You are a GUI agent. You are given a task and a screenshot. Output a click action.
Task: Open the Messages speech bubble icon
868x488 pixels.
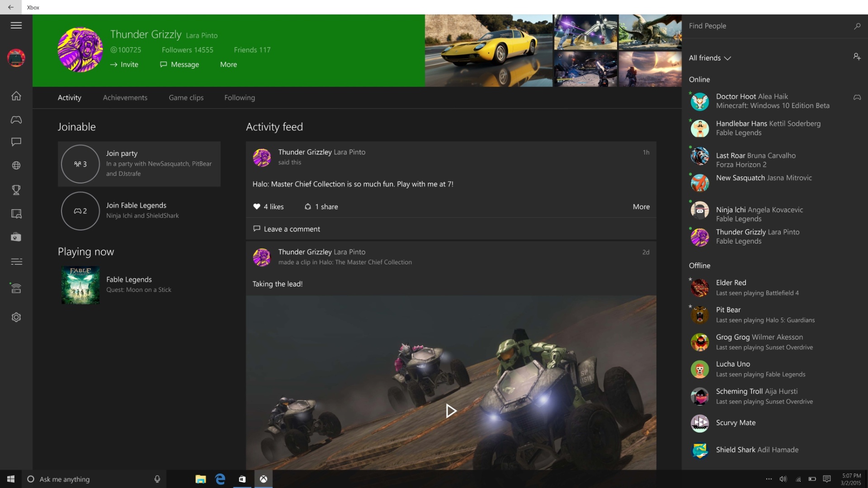[x=16, y=142]
